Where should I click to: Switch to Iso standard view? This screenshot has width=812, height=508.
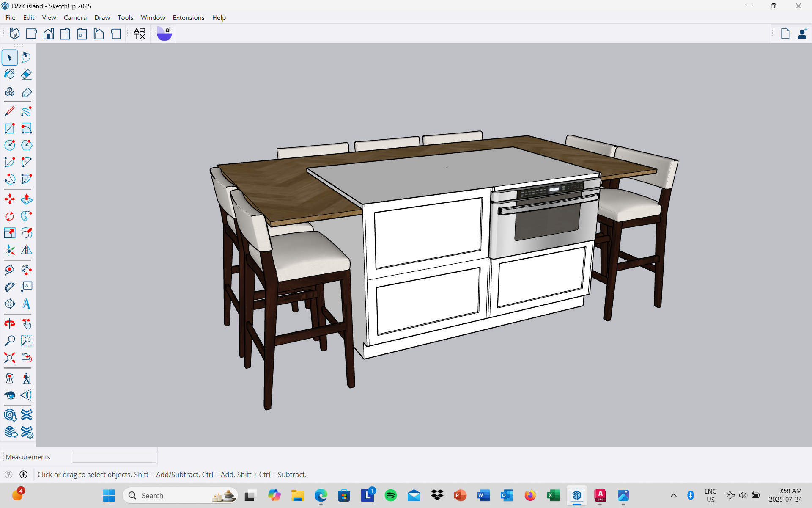click(14, 33)
